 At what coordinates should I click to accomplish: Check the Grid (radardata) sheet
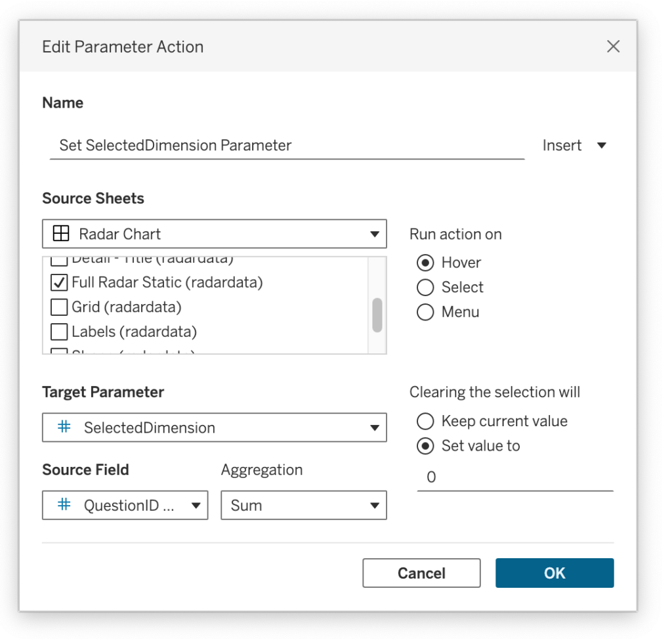[59, 307]
